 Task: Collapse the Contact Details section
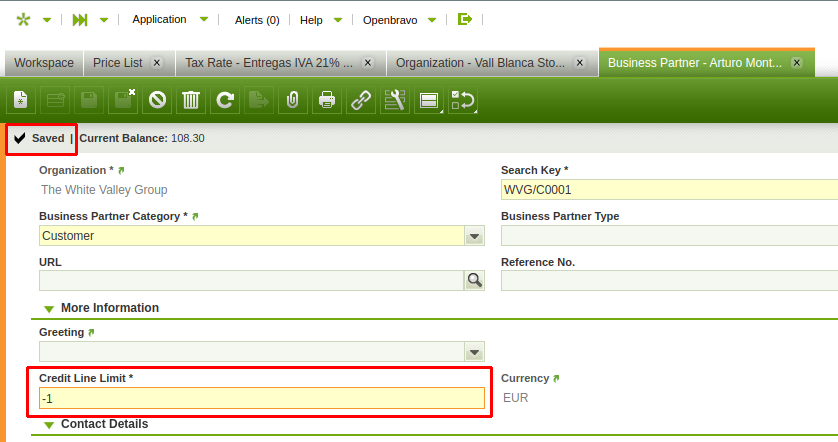pyautogui.click(x=48, y=424)
